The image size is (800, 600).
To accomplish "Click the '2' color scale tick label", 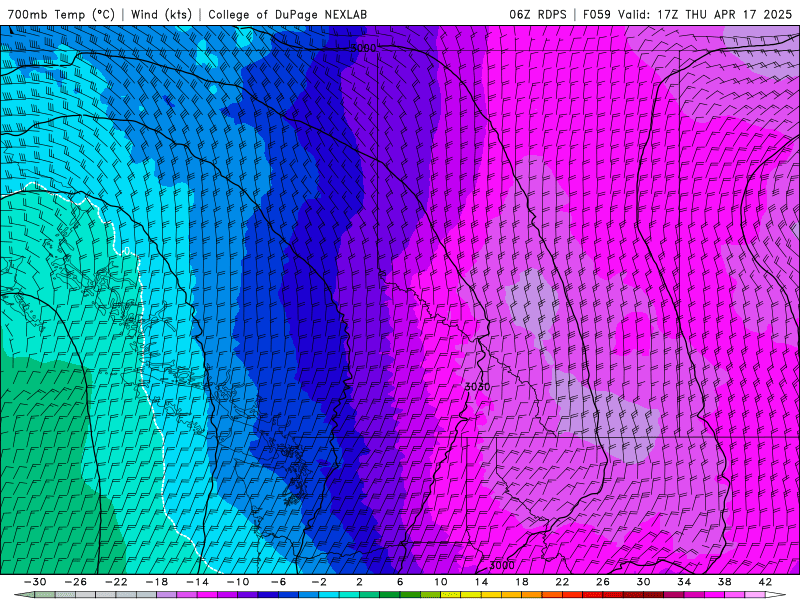I will 360,582.
